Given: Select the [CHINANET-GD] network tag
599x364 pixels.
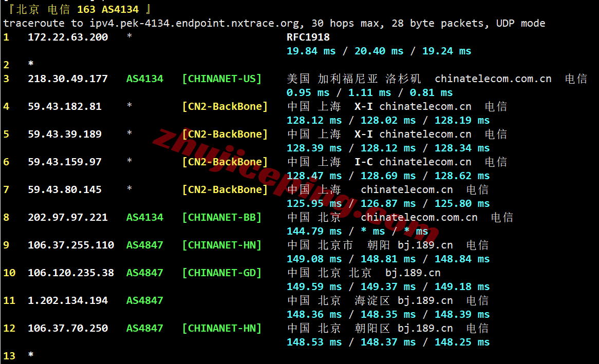Looking at the screenshot, I should [x=221, y=273].
